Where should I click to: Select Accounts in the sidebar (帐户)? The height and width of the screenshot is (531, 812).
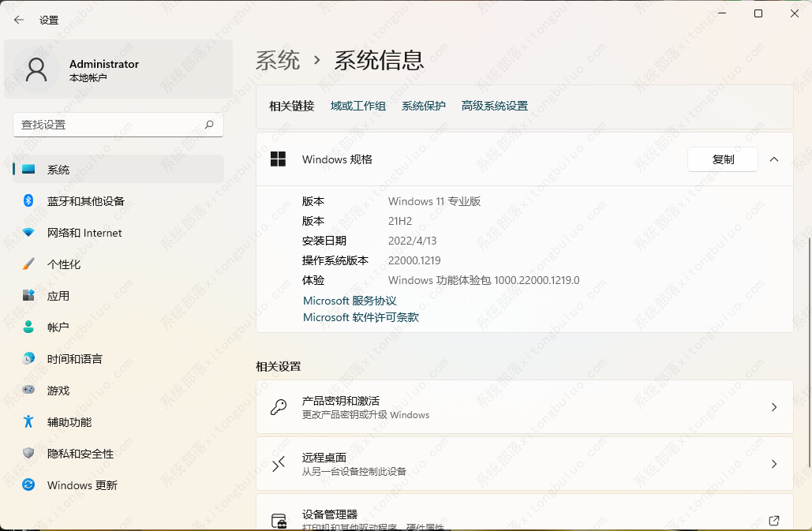pyautogui.click(x=58, y=327)
